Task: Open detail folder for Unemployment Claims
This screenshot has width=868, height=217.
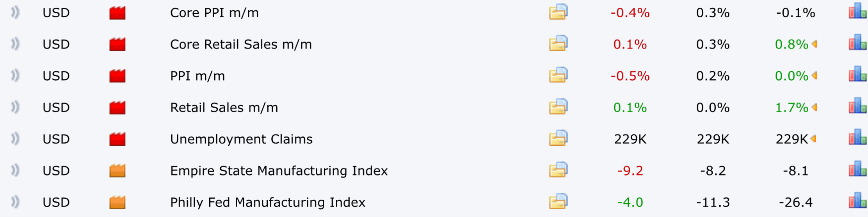Action: point(558,138)
